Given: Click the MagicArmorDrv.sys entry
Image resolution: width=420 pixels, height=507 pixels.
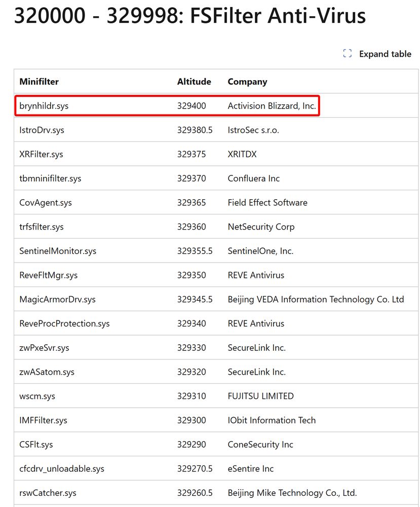Looking at the screenshot, I should (57, 299).
